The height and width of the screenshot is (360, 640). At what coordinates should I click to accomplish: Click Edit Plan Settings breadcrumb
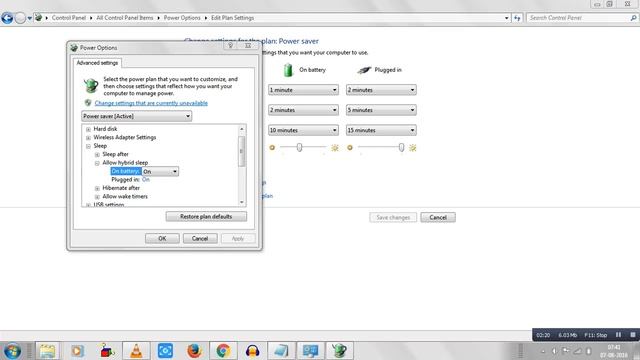coord(232,18)
